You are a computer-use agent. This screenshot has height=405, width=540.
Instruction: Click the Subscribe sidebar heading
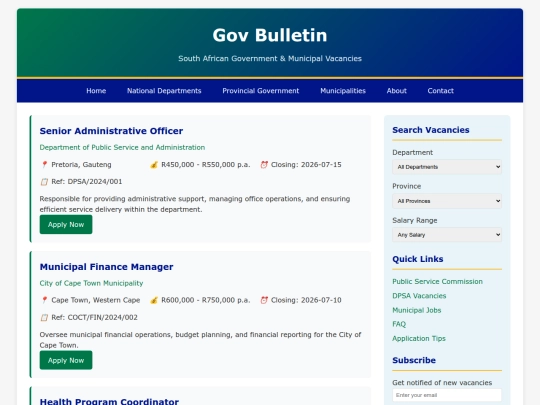pyautogui.click(x=414, y=360)
